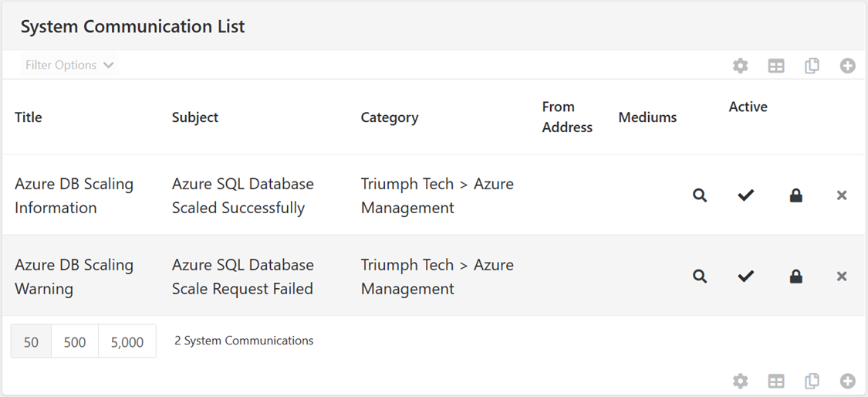This screenshot has width=868, height=397.
Task: Open Filter Options dropdown
Action: tap(69, 65)
